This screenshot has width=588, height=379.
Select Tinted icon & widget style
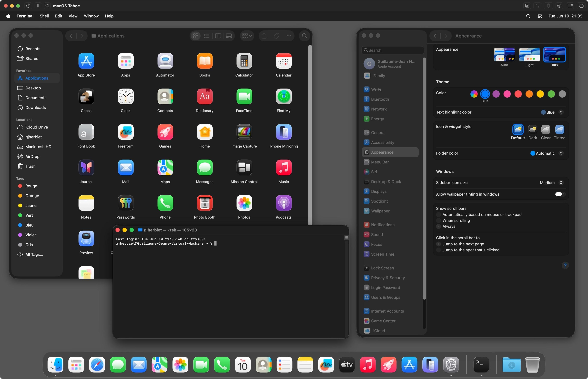tap(559, 130)
